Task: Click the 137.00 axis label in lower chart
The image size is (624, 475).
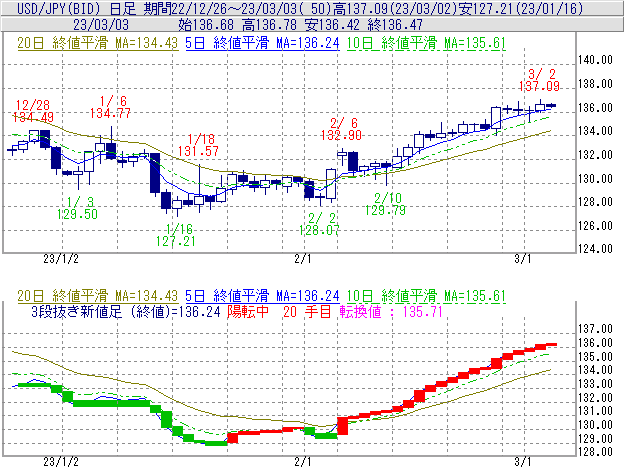Action: (x=595, y=329)
